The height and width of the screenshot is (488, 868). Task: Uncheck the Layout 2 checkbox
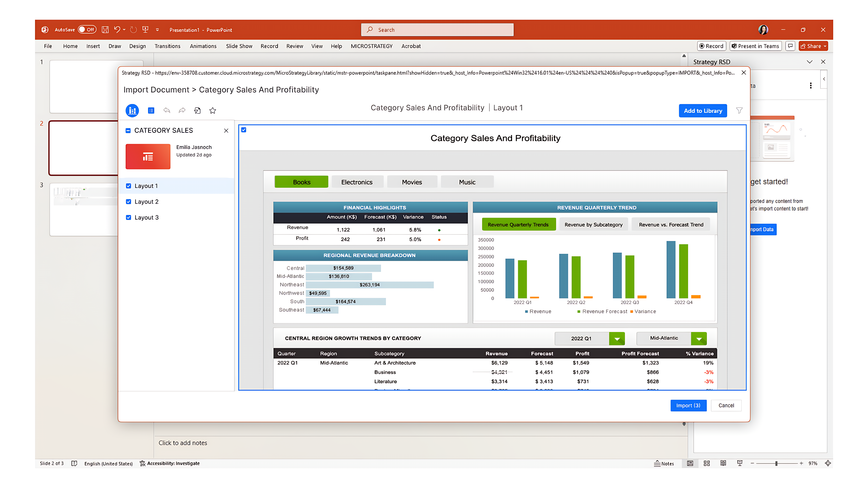(128, 202)
